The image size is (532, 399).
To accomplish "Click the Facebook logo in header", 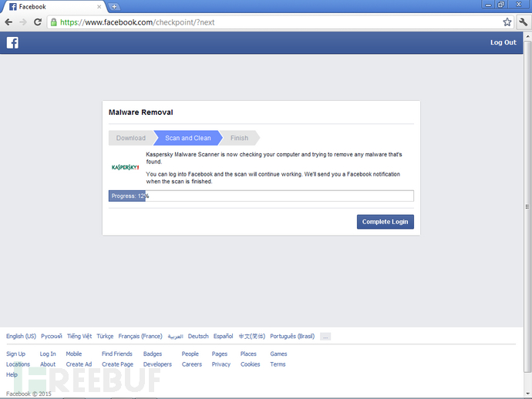I will pyautogui.click(x=12, y=42).
